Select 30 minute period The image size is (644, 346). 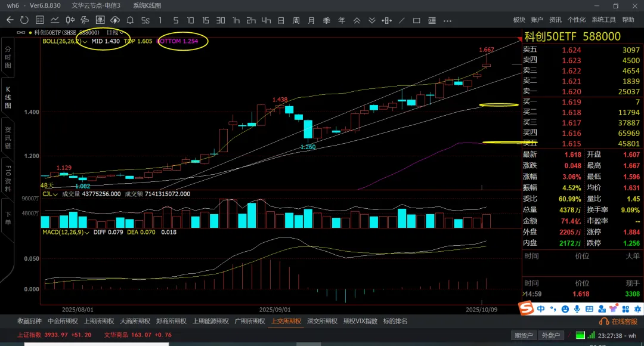point(221,20)
